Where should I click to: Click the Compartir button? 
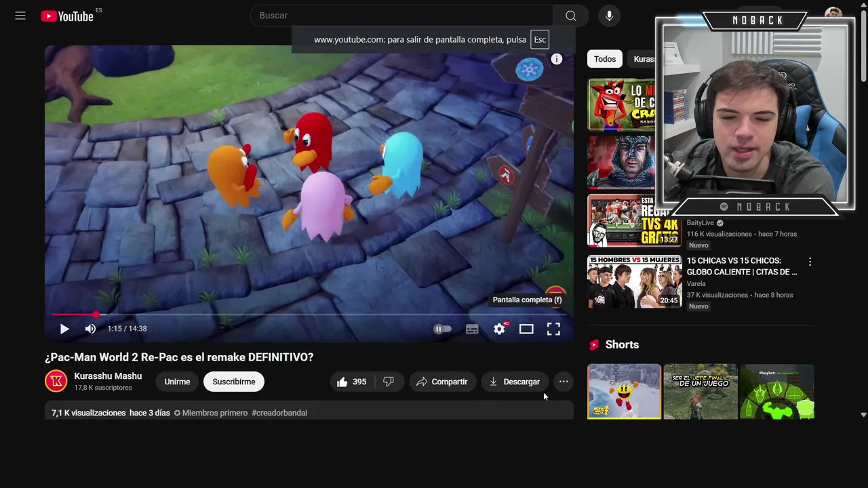coord(442,382)
